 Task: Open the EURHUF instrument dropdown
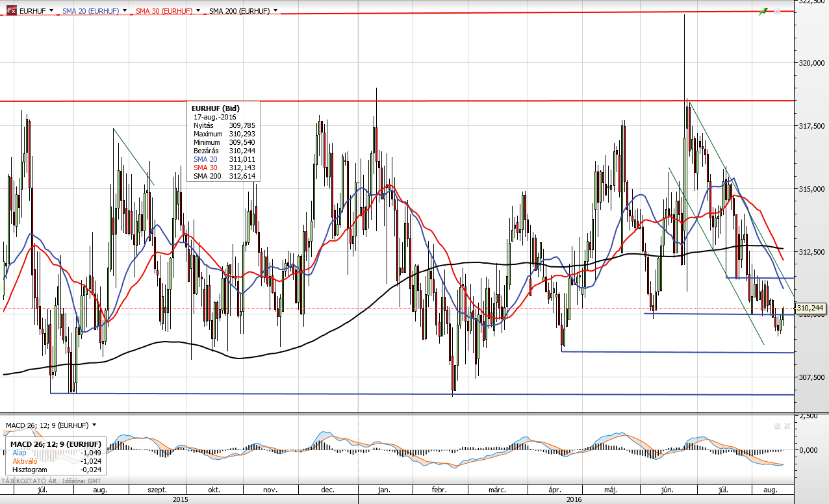coord(50,12)
